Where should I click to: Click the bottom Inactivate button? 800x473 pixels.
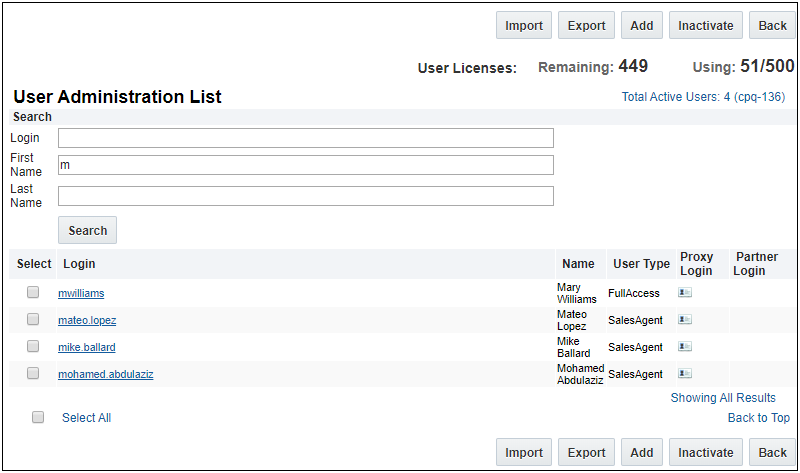tap(705, 453)
